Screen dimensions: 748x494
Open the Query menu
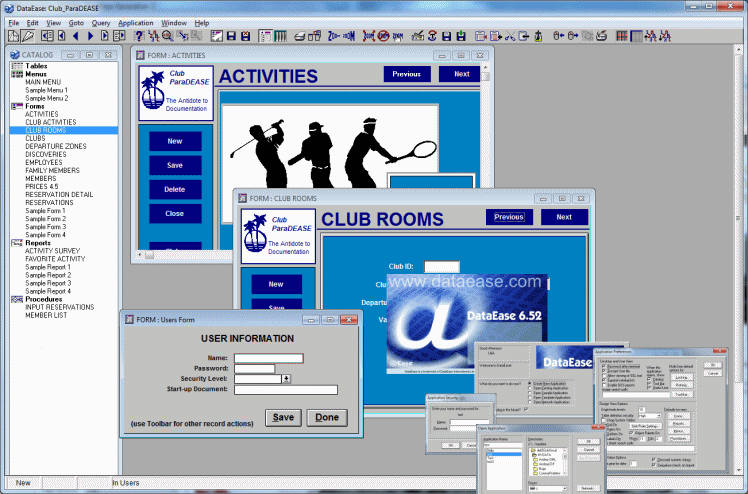(x=101, y=23)
